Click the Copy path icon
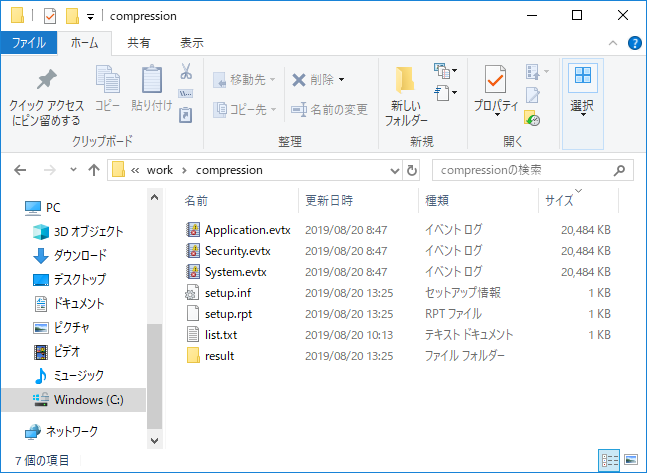Viewport: 647px width, 473px height. (186, 94)
